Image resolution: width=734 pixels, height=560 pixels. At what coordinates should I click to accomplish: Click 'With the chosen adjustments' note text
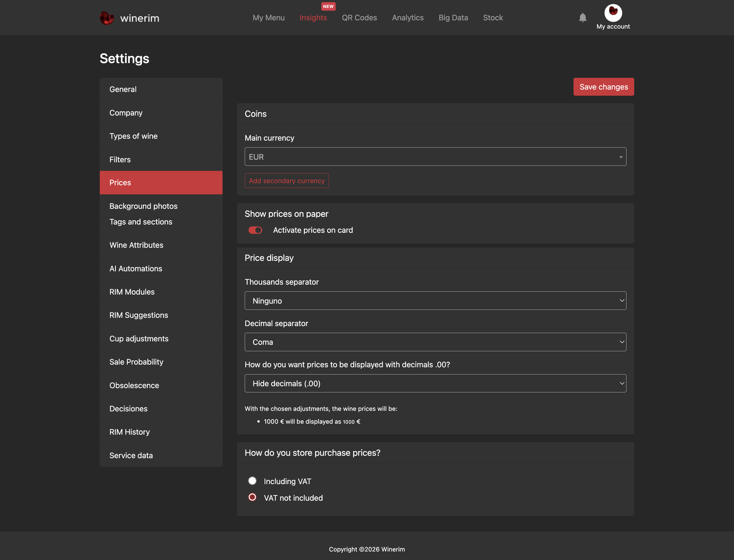(x=321, y=409)
